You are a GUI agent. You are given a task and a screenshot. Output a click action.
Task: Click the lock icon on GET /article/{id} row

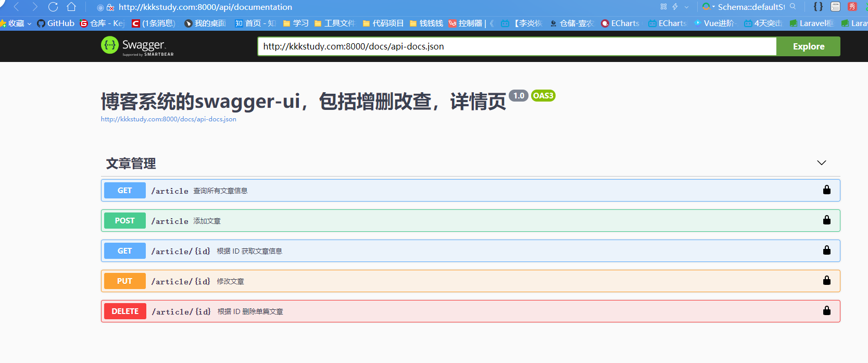[x=827, y=250]
